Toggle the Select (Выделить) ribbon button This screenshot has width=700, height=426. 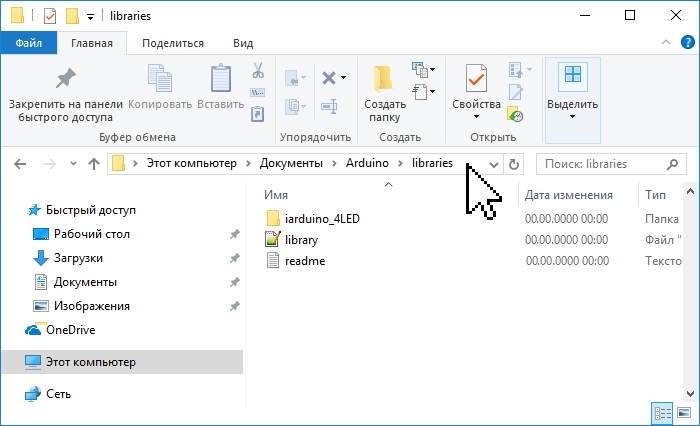coord(572,100)
